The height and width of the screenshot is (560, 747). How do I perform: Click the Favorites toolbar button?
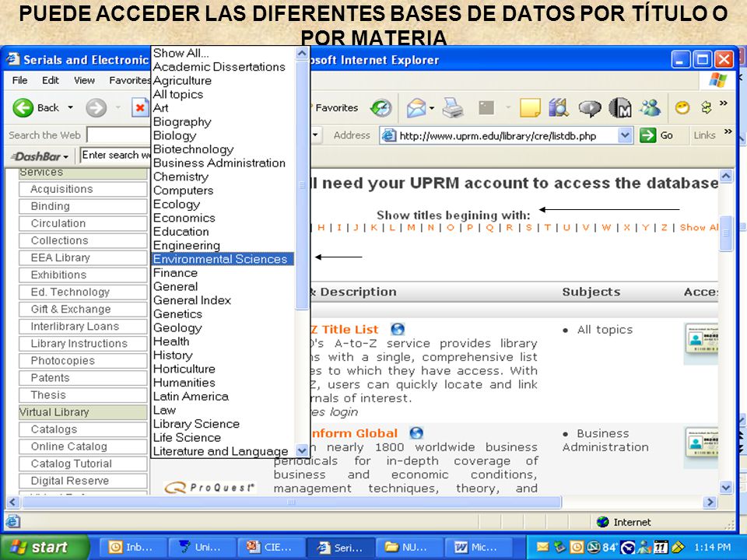pos(335,108)
